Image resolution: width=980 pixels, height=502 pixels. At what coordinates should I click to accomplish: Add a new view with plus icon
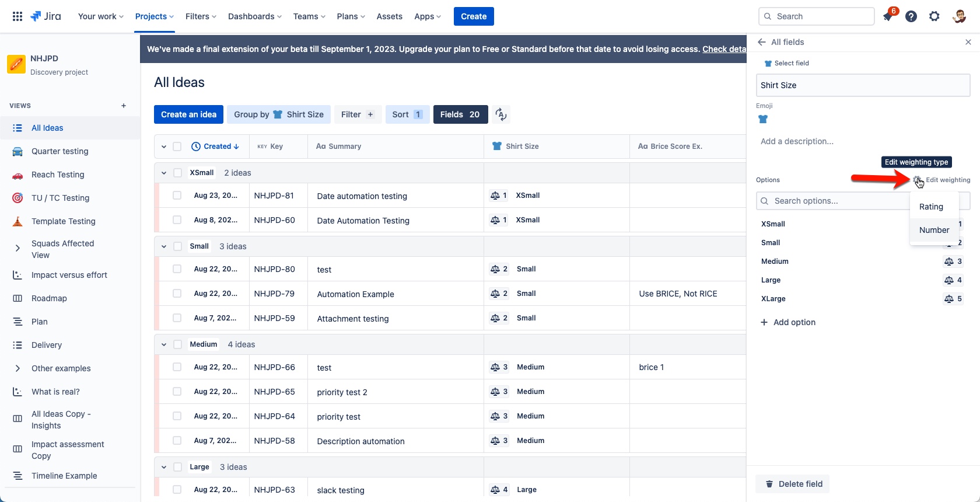click(x=124, y=106)
